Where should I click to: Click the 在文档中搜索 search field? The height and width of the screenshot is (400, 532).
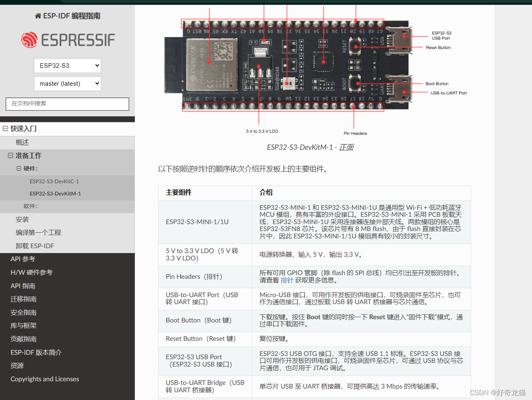[67, 104]
